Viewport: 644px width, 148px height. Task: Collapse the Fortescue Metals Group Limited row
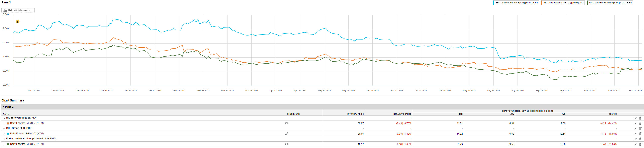click(4, 139)
